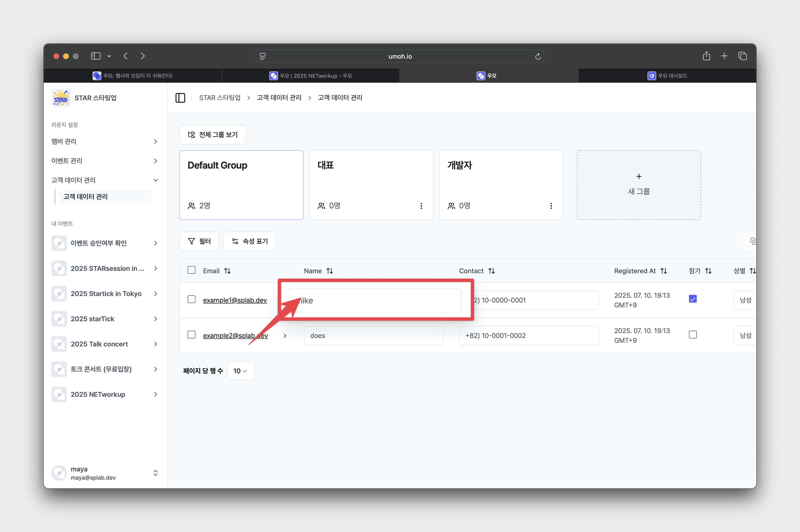Click the Safari share icon
Screen dimensions: 800x532
coord(706,56)
